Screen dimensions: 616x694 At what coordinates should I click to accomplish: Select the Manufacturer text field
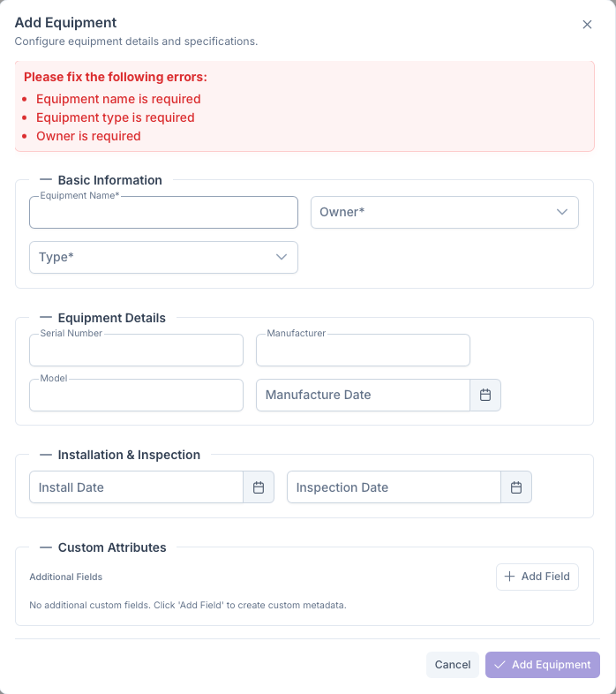pyautogui.click(x=363, y=351)
